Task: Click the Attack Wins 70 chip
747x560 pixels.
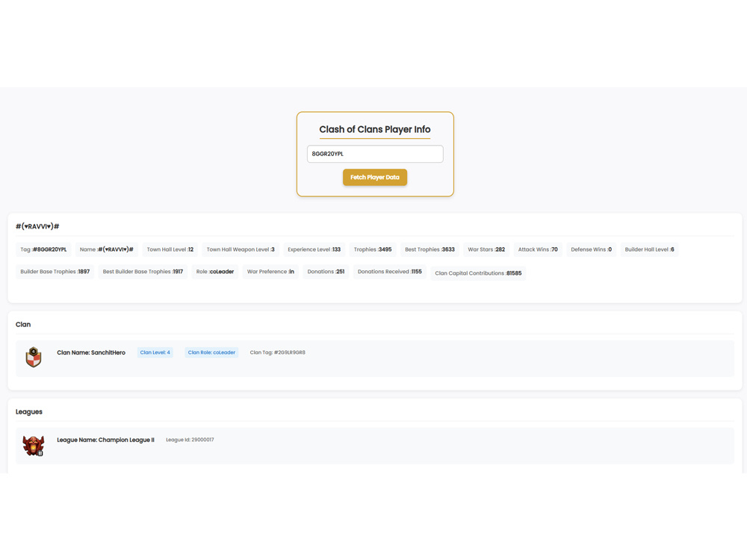Action: tap(538, 249)
